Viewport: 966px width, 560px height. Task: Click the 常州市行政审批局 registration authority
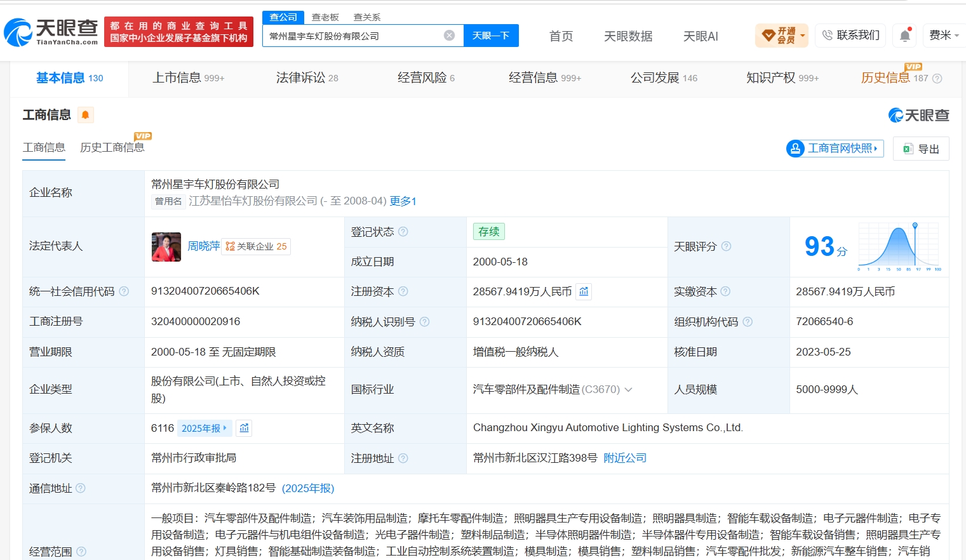pos(194,458)
